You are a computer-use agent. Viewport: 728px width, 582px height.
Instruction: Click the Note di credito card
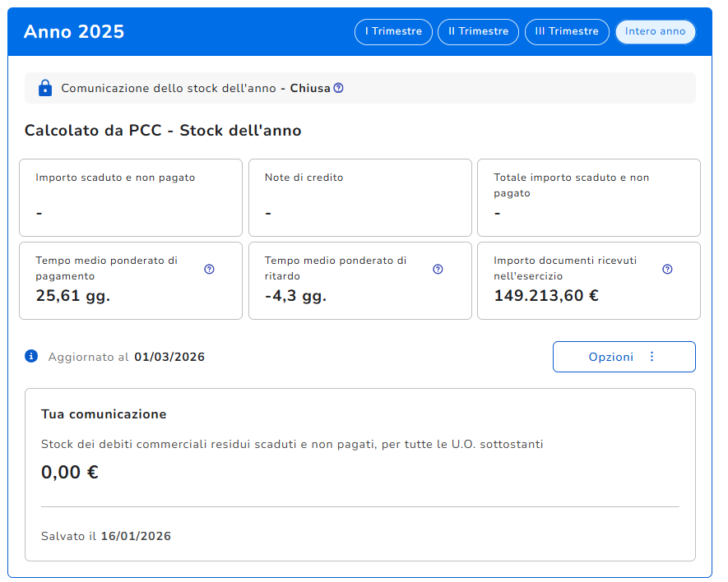[360, 198]
